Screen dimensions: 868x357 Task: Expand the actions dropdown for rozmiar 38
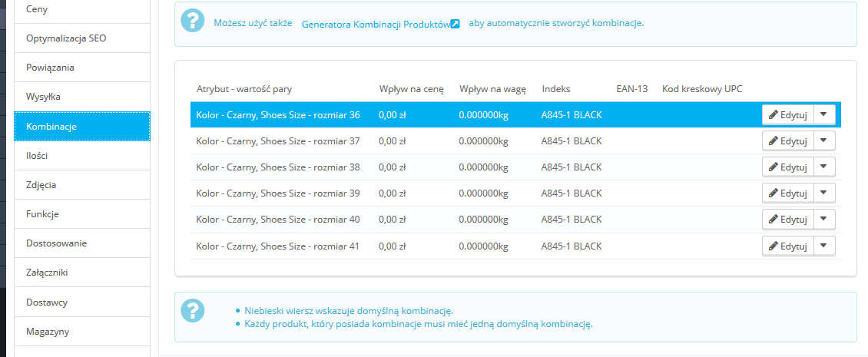pyautogui.click(x=823, y=167)
